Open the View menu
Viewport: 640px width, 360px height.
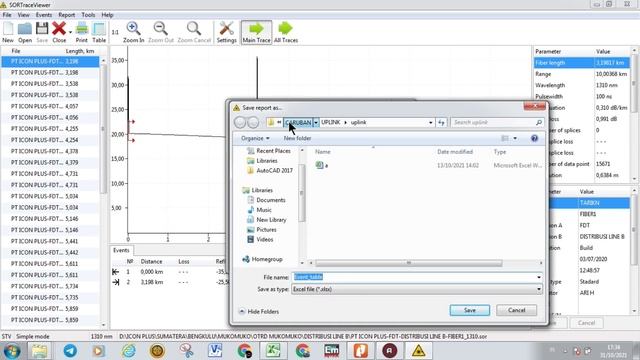(x=23, y=15)
